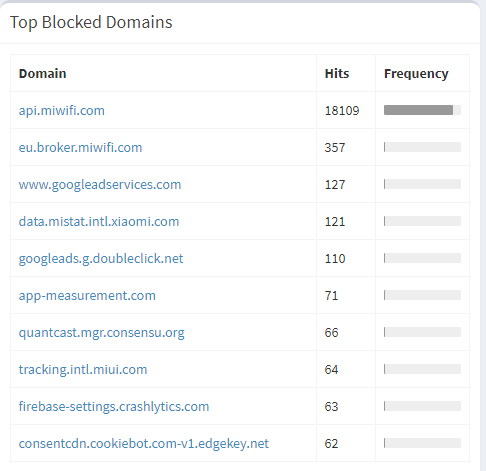This screenshot has width=486, height=471.
Task: Open googleads.g.doubleclick.net entry
Action: tap(101, 258)
